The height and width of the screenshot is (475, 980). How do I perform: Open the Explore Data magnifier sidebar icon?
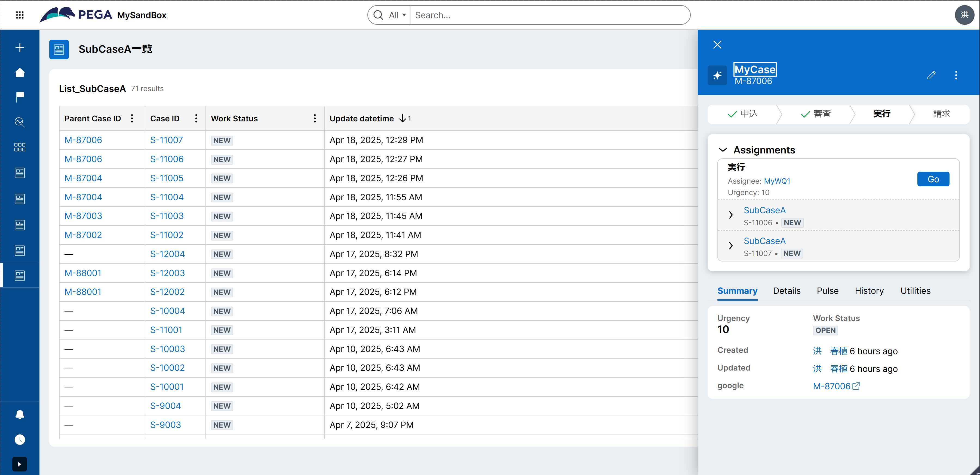pyautogui.click(x=20, y=122)
